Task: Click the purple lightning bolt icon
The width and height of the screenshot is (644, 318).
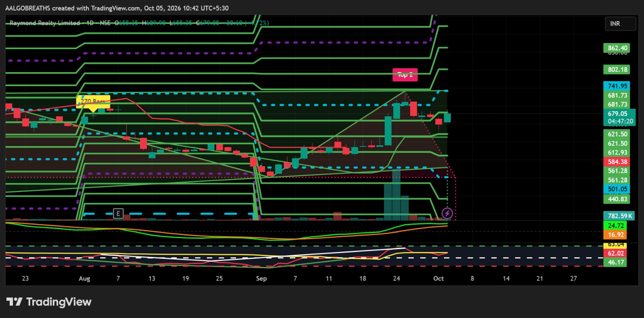Action: [x=447, y=213]
